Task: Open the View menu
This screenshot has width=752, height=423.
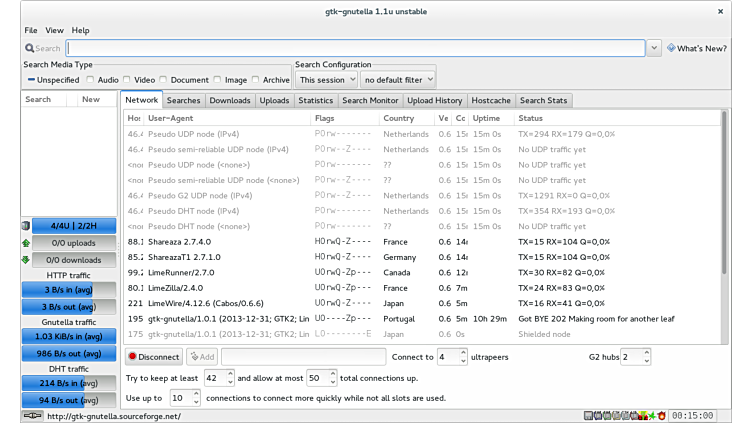Action: [54, 30]
